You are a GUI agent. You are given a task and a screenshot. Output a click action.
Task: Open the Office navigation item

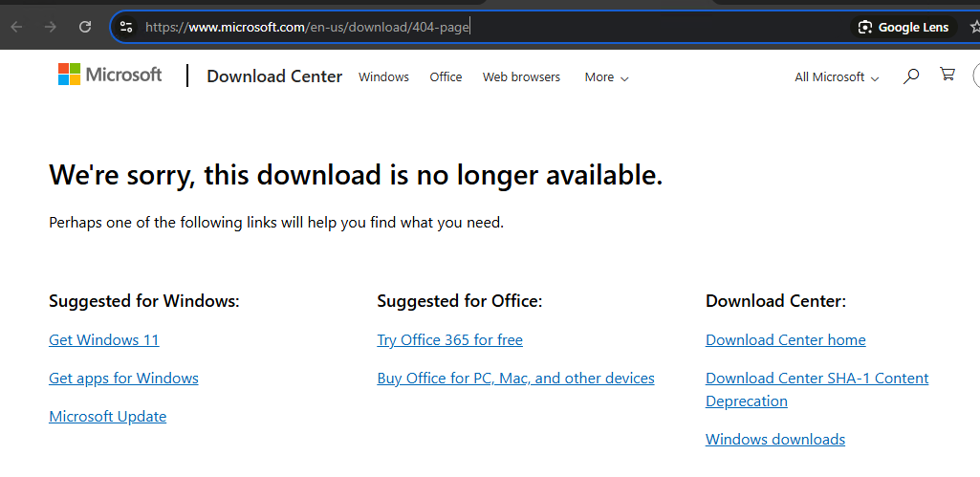click(x=446, y=77)
